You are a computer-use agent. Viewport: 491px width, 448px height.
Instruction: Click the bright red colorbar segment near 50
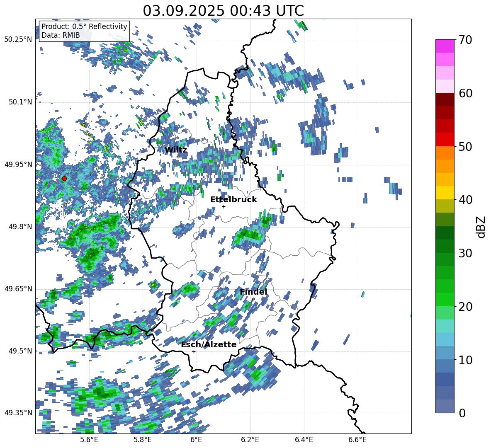click(445, 140)
